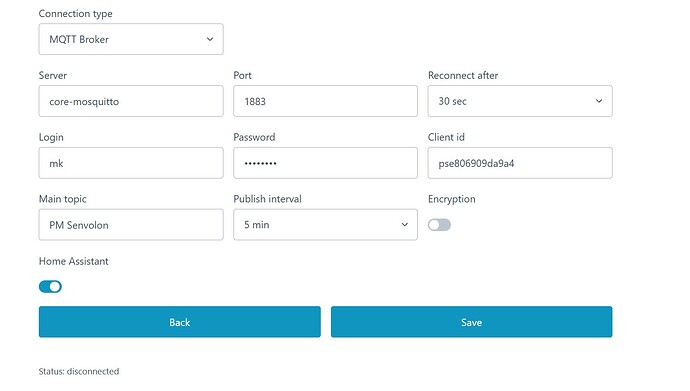Click into the Login field with mk

point(131,163)
